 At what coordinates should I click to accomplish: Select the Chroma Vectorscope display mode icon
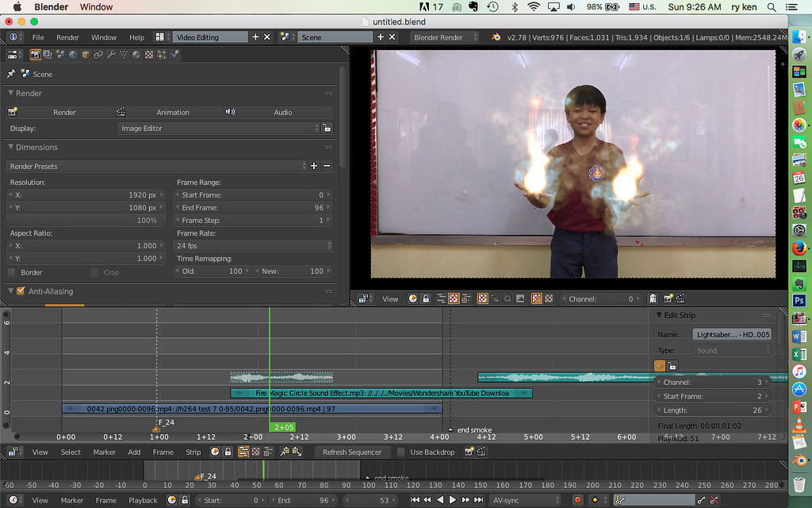(507, 298)
